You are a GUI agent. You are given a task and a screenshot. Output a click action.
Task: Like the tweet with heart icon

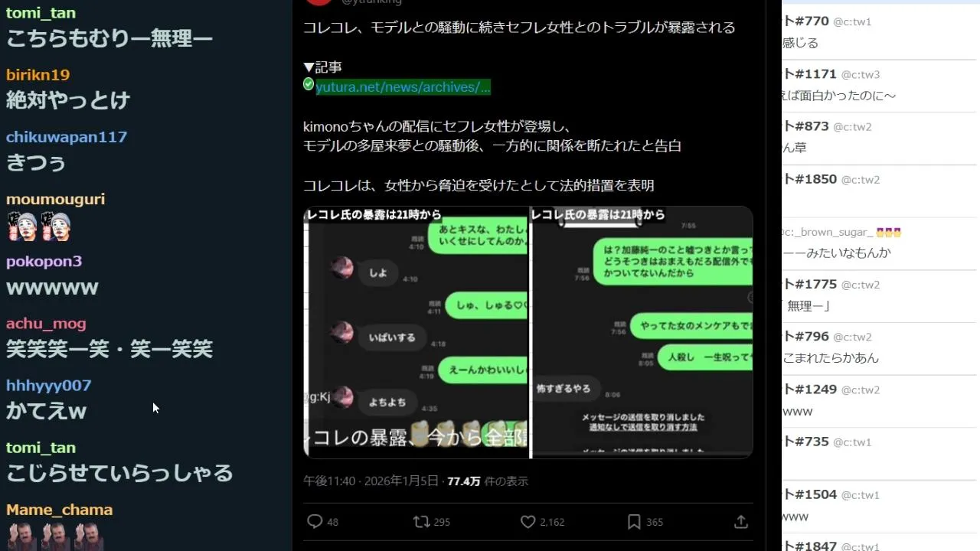pyautogui.click(x=528, y=522)
